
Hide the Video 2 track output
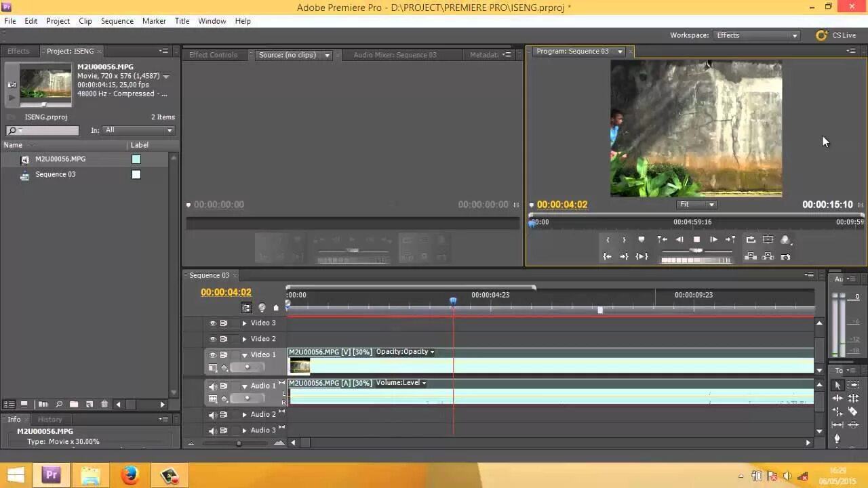[212, 339]
